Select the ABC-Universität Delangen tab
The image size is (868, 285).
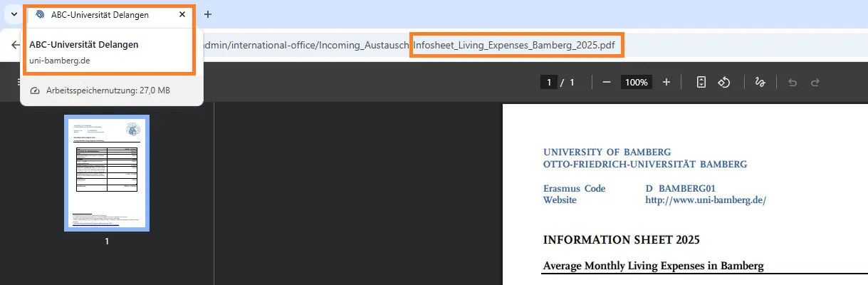click(x=110, y=14)
